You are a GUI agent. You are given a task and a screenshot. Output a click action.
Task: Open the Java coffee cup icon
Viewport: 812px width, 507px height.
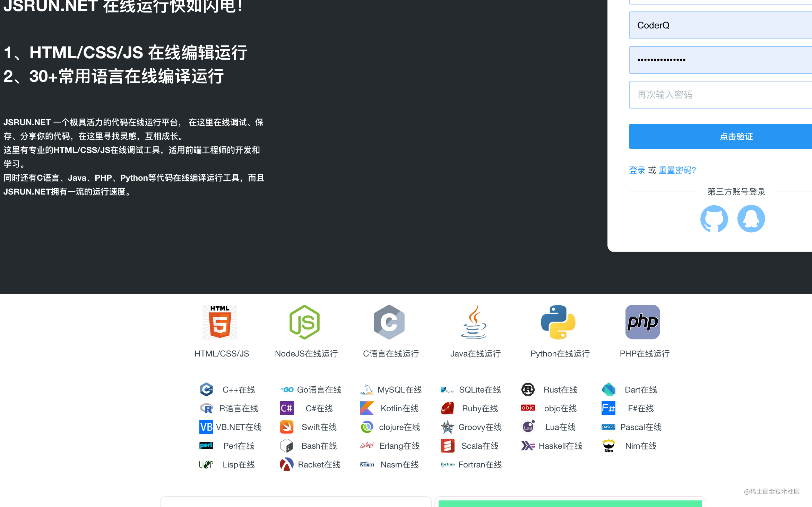pyautogui.click(x=474, y=322)
